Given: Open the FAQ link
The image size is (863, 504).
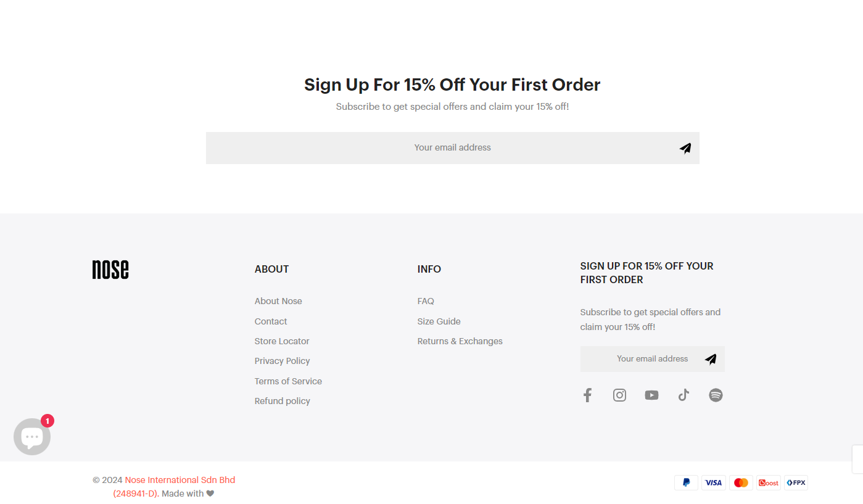Looking at the screenshot, I should (426, 301).
